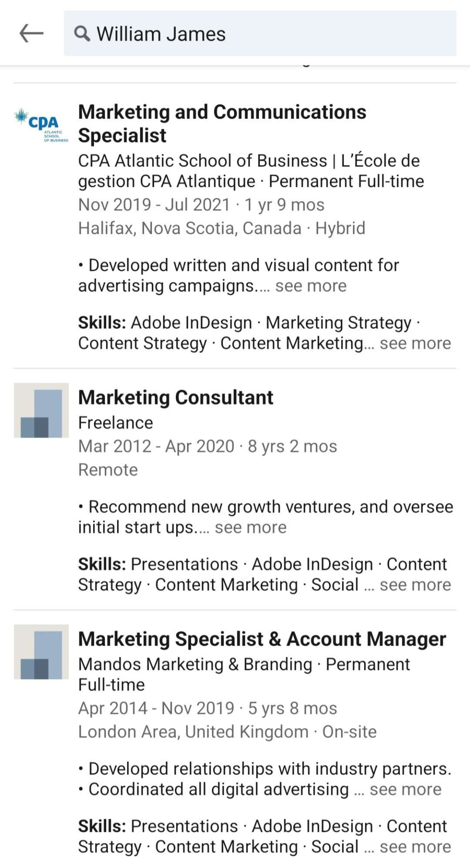Tap the Freelance placeholder company logo

41,410
